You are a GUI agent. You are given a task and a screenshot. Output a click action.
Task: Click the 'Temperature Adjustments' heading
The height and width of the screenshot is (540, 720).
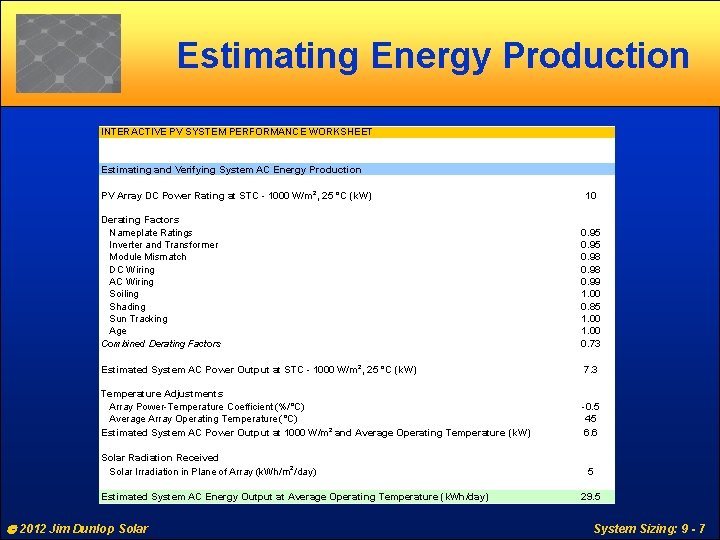pos(162,394)
